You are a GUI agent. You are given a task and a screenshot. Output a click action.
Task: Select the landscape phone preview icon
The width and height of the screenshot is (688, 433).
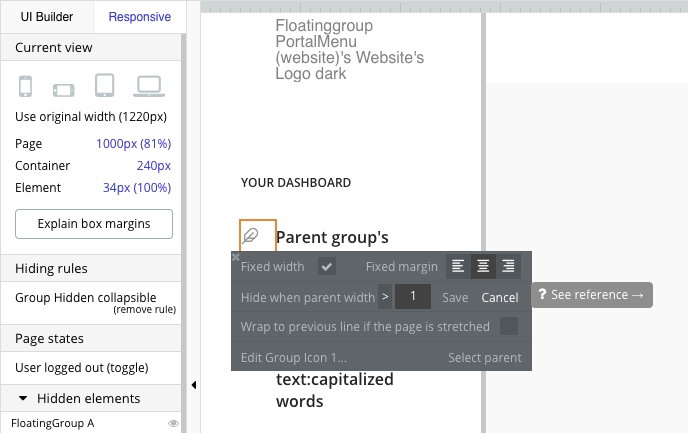coord(63,88)
